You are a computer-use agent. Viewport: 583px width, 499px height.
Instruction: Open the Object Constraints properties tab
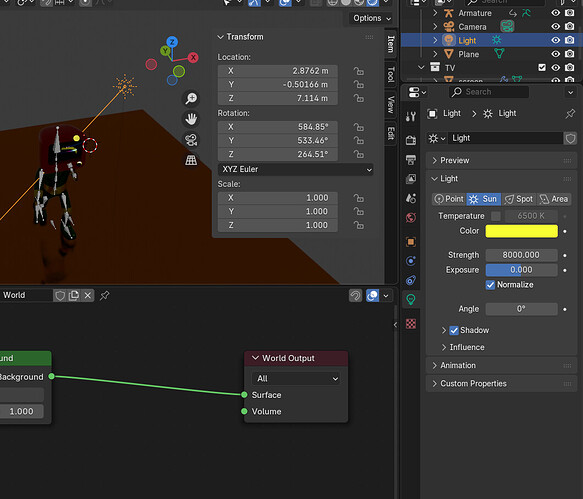click(411, 280)
